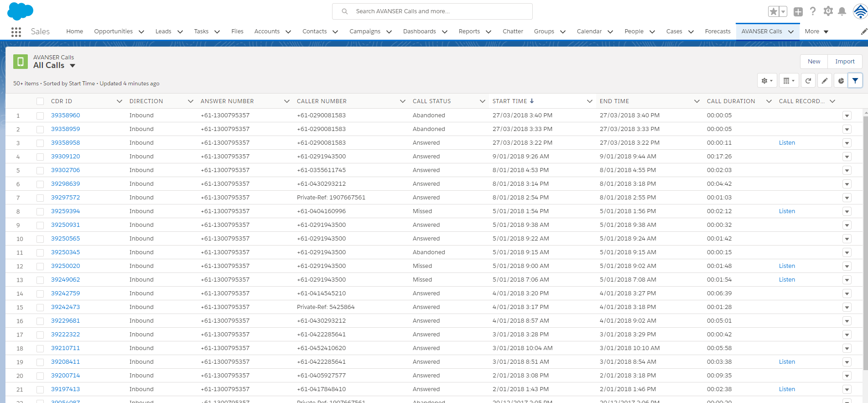Click the Import button
868x403 pixels.
point(845,62)
